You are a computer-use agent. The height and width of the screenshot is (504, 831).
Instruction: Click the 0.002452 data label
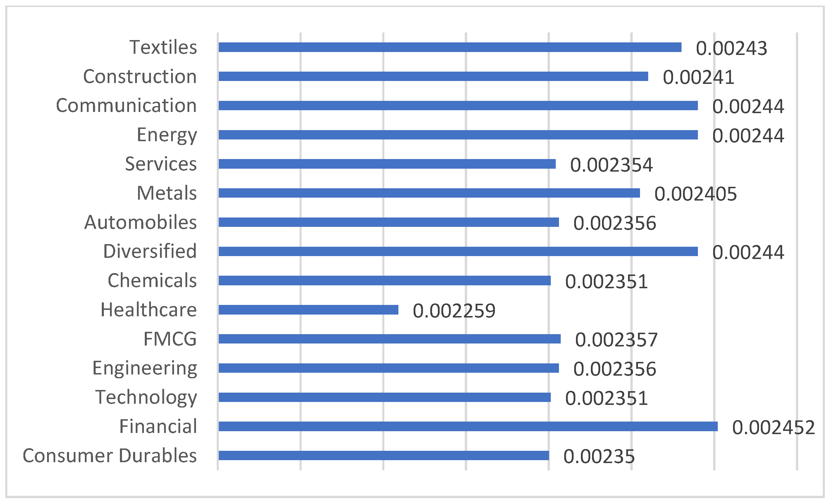pyautogui.click(x=773, y=427)
